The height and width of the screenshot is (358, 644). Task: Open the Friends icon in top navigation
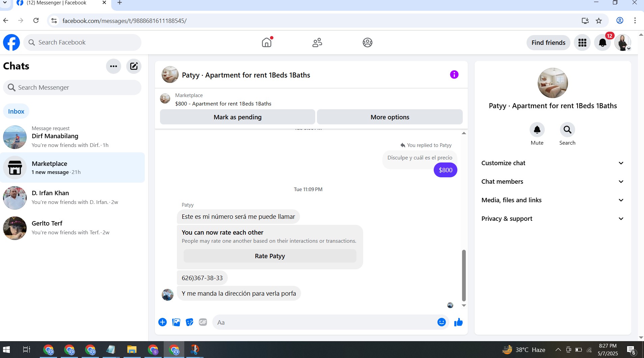pos(317,42)
